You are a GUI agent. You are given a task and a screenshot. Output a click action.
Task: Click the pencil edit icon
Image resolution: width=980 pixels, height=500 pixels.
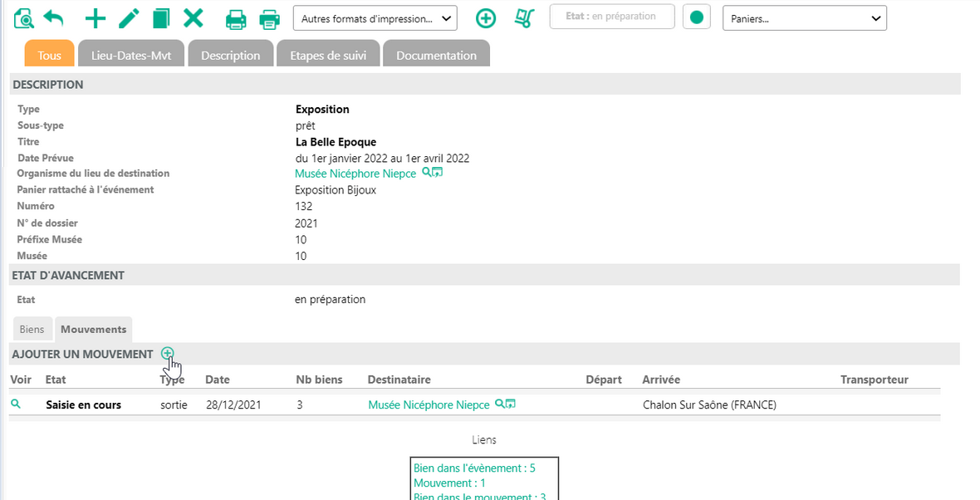click(x=128, y=18)
